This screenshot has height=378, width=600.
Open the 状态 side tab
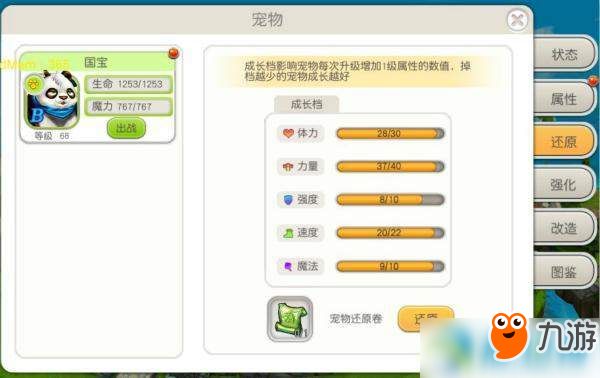tap(564, 54)
